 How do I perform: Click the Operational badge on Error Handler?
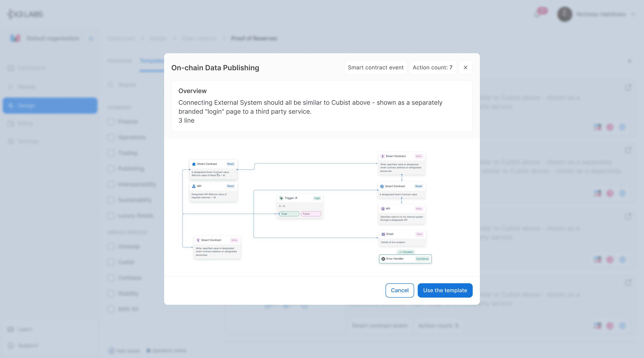coord(422,259)
